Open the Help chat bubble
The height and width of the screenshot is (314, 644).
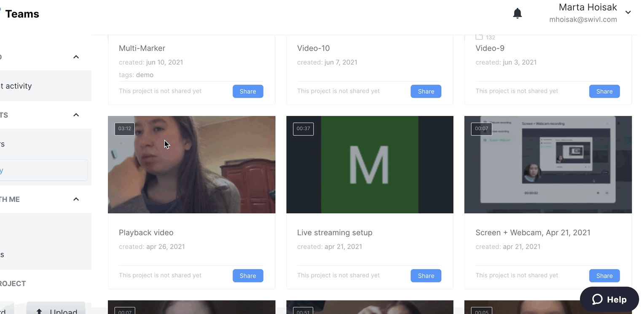609,299
